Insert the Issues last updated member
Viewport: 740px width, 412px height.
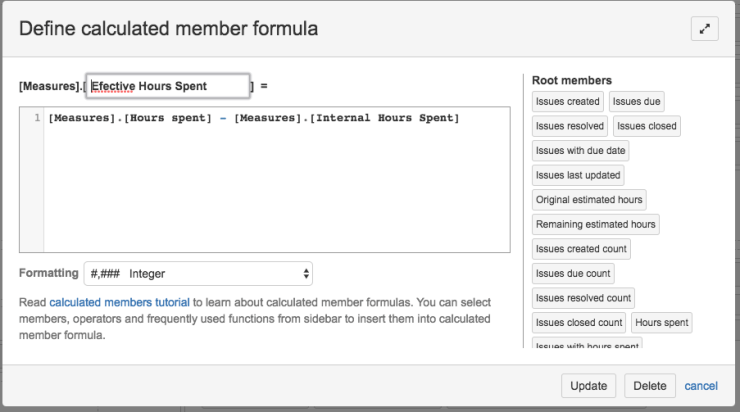(578, 175)
